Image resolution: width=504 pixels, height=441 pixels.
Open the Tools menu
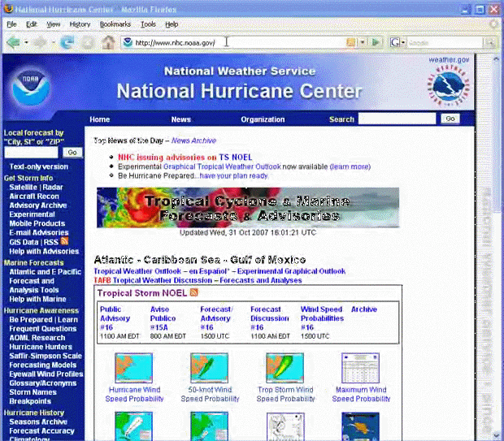tap(148, 24)
